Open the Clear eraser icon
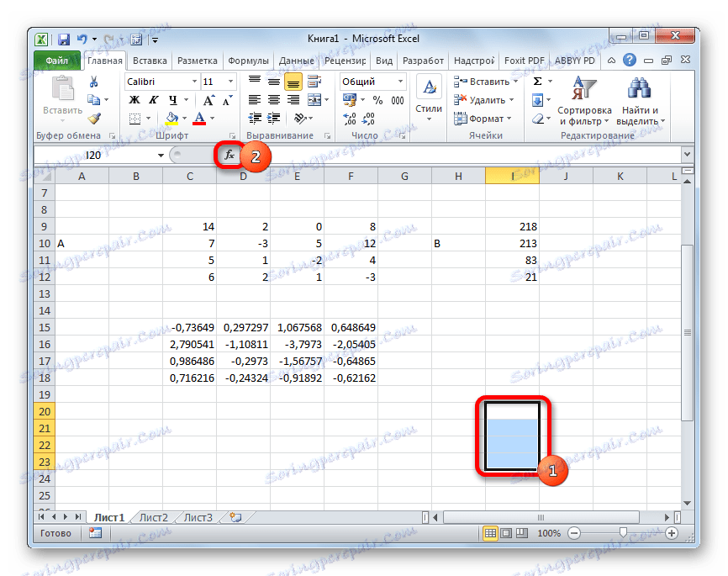Screen dimensions: 728x576 (x=538, y=119)
